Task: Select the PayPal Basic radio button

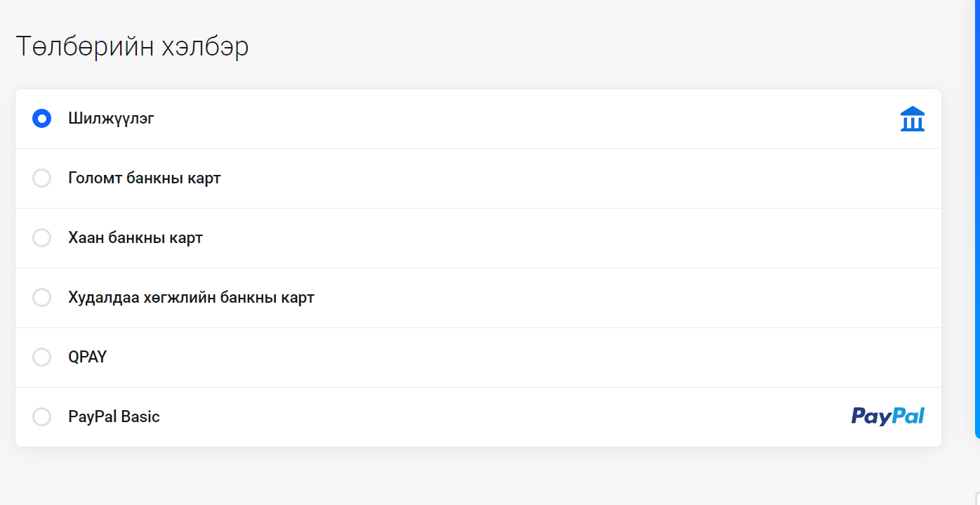Action: (x=42, y=417)
